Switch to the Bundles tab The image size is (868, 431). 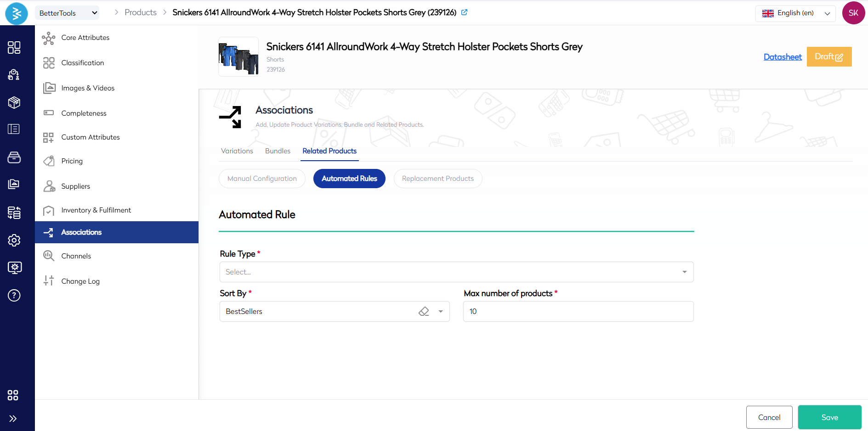(x=278, y=151)
